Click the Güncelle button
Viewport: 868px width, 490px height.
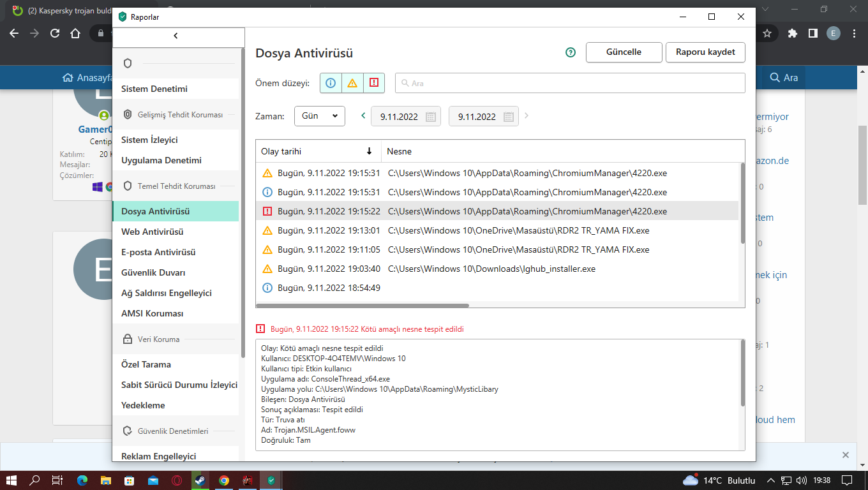(624, 52)
